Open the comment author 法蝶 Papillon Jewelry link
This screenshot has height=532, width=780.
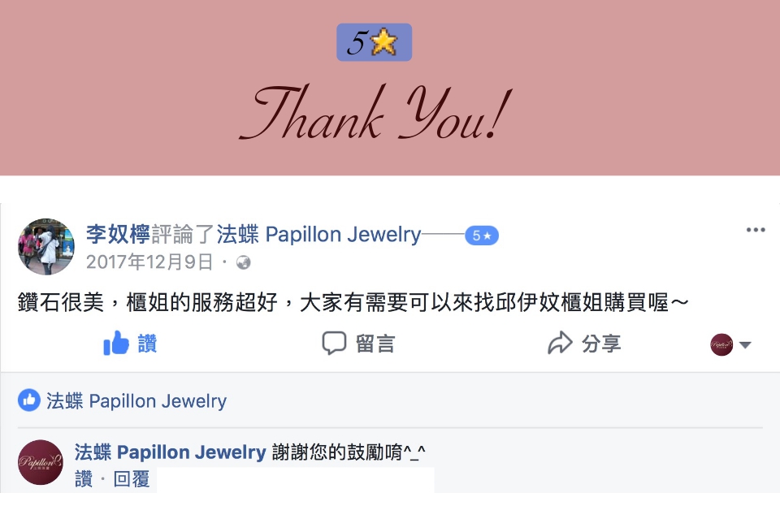pos(170,452)
